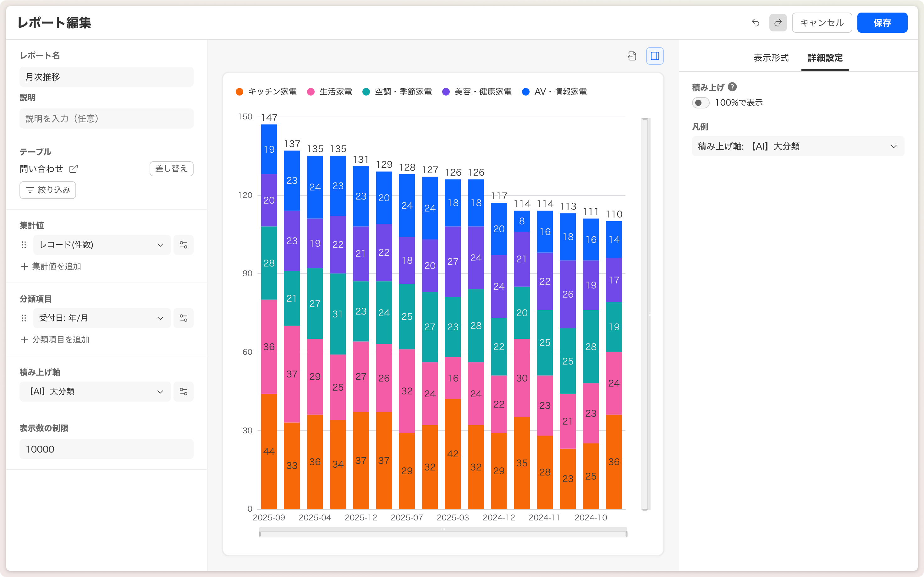The image size is (924, 577).
Task: Open the external link icon beside 問い合わせ
Action: [74, 169]
